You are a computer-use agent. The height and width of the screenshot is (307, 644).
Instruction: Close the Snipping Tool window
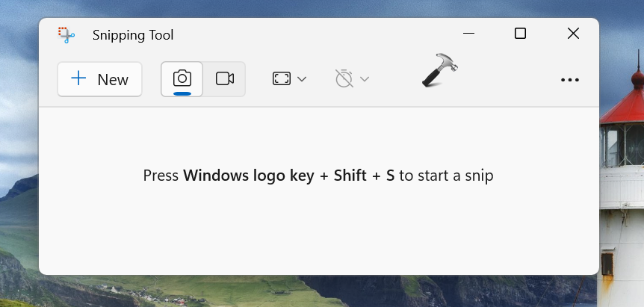click(x=573, y=34)
